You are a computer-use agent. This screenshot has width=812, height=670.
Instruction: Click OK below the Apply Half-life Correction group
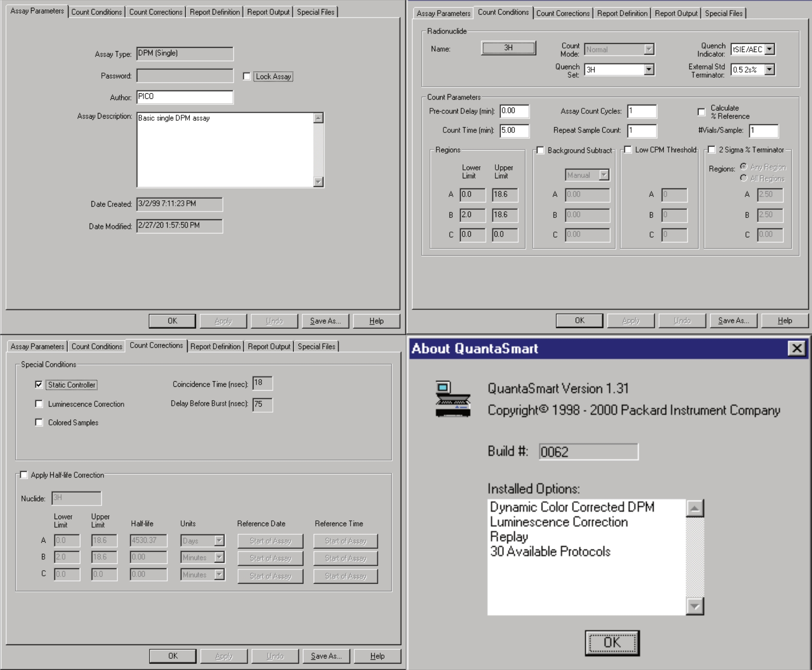pyautogui.click(x=173, y=656)
